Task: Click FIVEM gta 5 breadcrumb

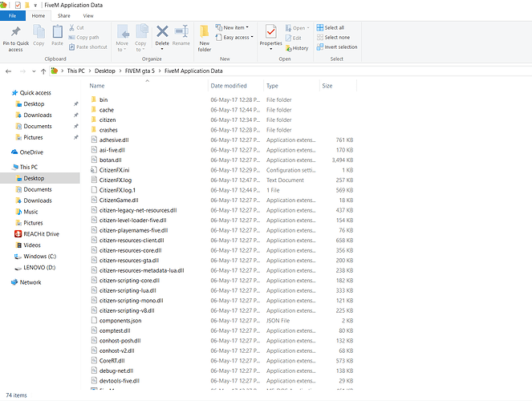Action: [x=140, y=71]
